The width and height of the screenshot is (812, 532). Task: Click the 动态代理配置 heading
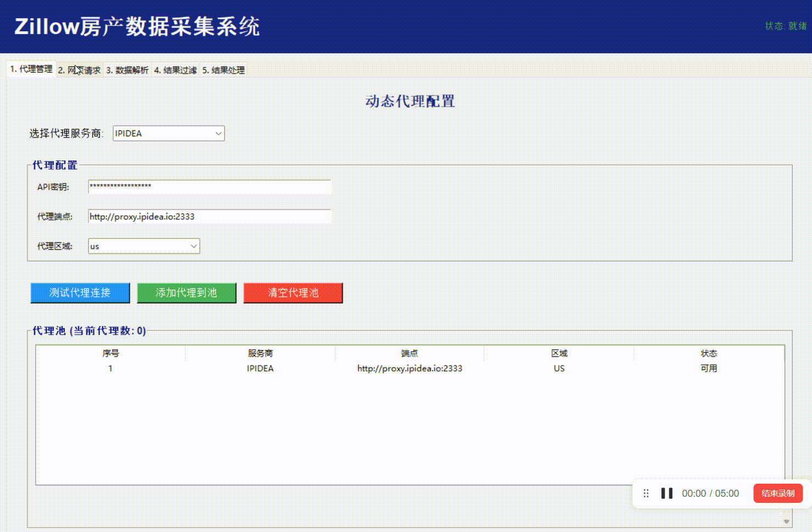coord(410,102)
